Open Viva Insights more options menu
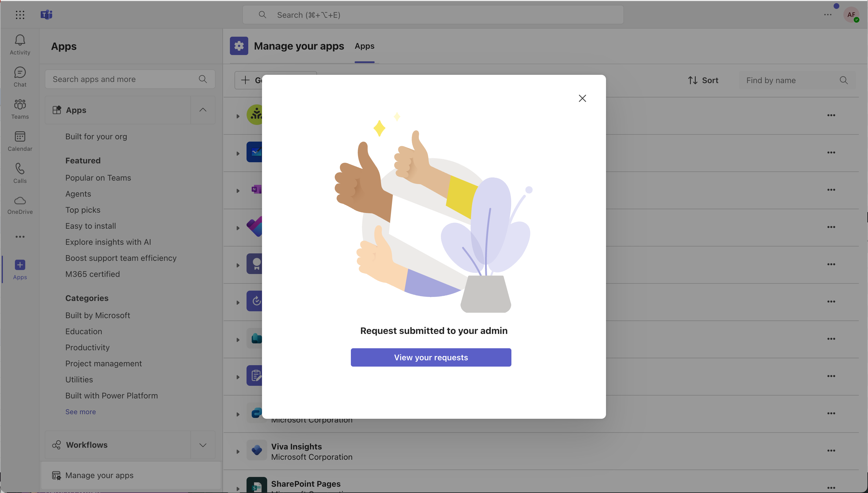868x493 pixels. (831, 451)
